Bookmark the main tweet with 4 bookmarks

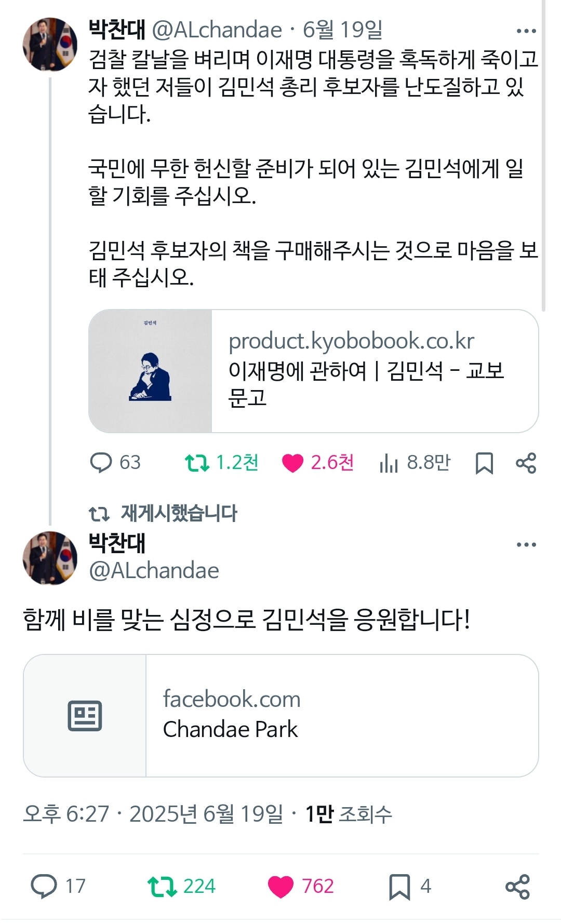tap(399, 886)
